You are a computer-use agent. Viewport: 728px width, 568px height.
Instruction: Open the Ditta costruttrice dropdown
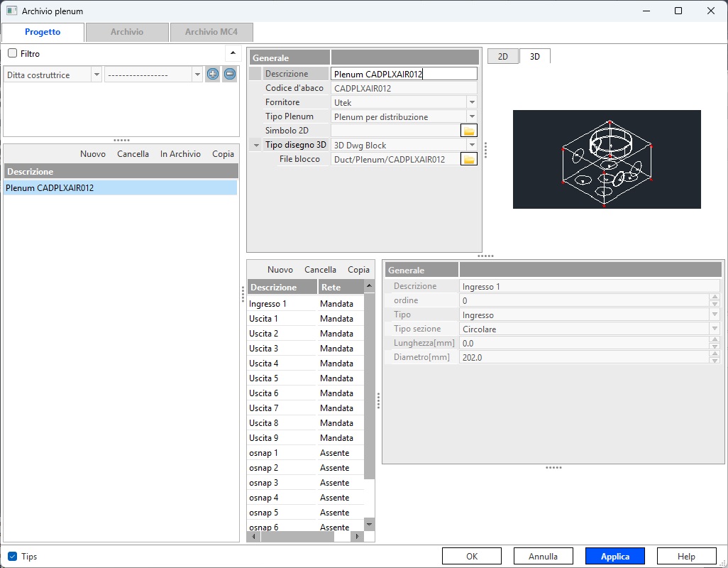(96, 75)
